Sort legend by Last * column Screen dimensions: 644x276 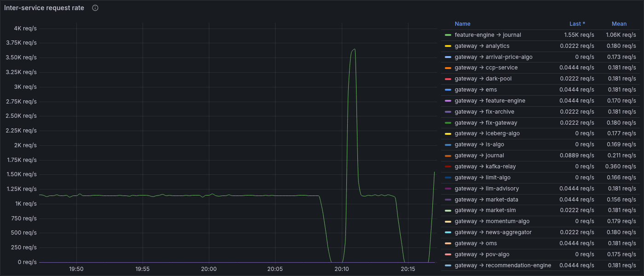577,24
